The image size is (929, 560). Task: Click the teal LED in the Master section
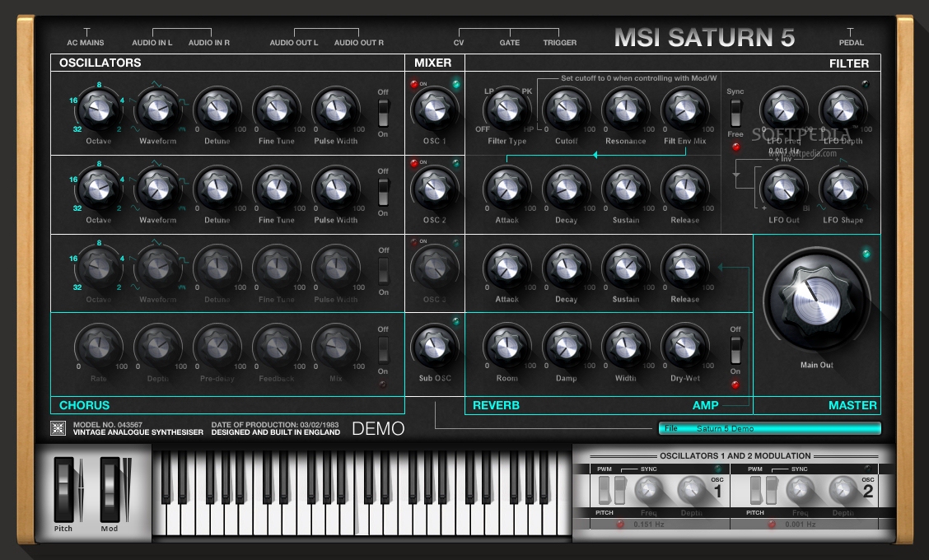pos(866,254)
